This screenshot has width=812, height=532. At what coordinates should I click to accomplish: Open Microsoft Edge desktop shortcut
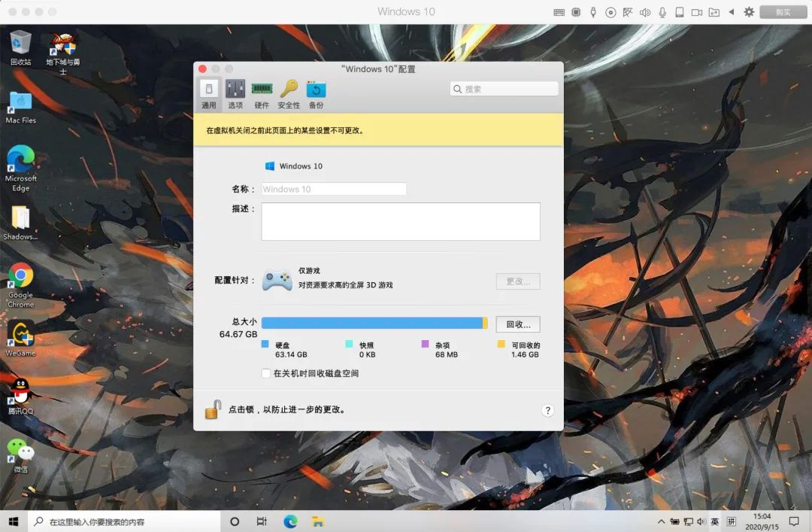coord(21,169)
